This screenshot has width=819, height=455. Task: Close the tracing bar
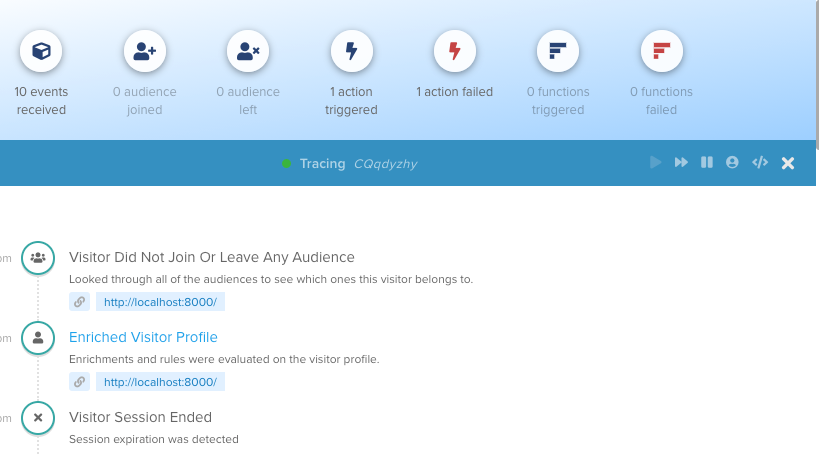(x=788, y=163)
